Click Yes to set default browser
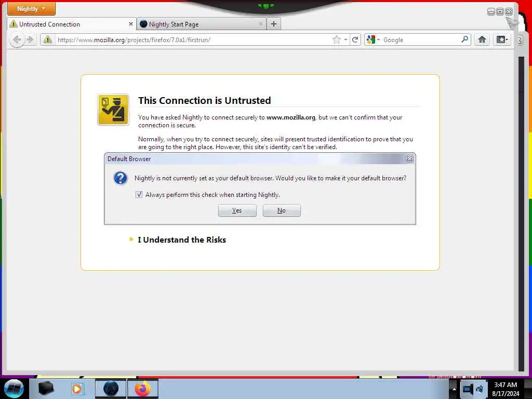This screenshot has width=532, height=399. pyautogui.click(x=237, y=210)
